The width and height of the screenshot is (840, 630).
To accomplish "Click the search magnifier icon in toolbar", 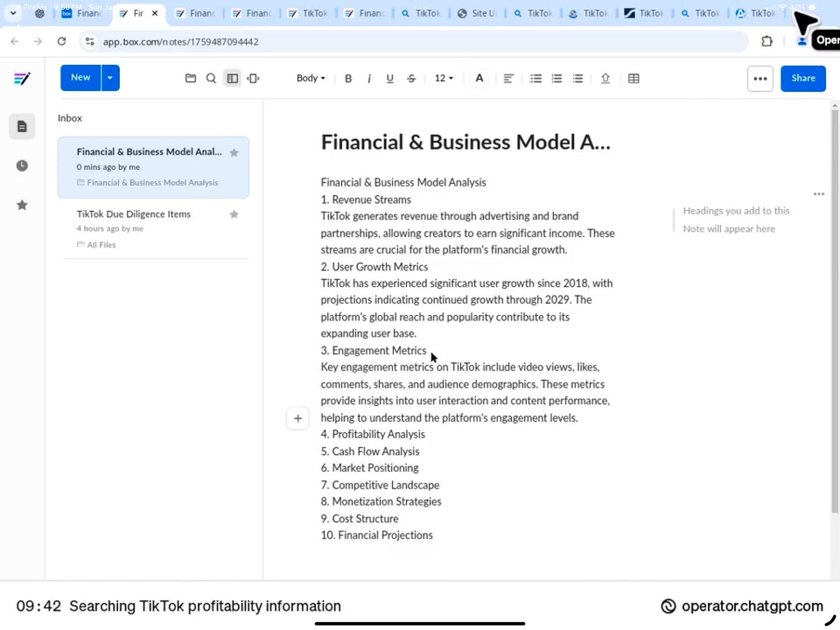I will (211, 78).
